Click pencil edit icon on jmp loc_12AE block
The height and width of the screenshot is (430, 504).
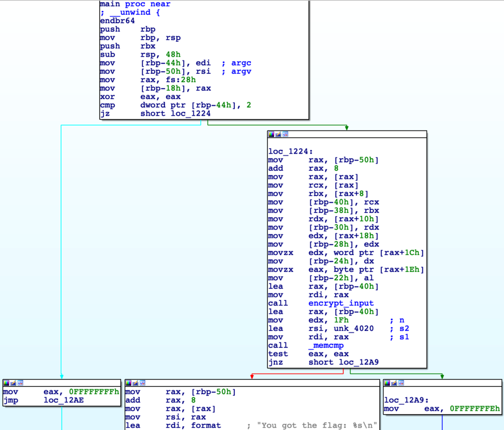point(13,383)
